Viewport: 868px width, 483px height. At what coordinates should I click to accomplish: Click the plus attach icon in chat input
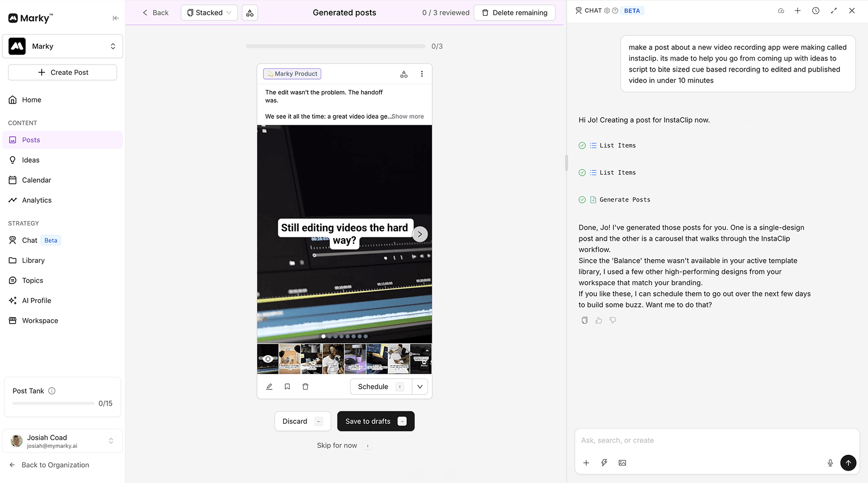(x=586, y=462)
